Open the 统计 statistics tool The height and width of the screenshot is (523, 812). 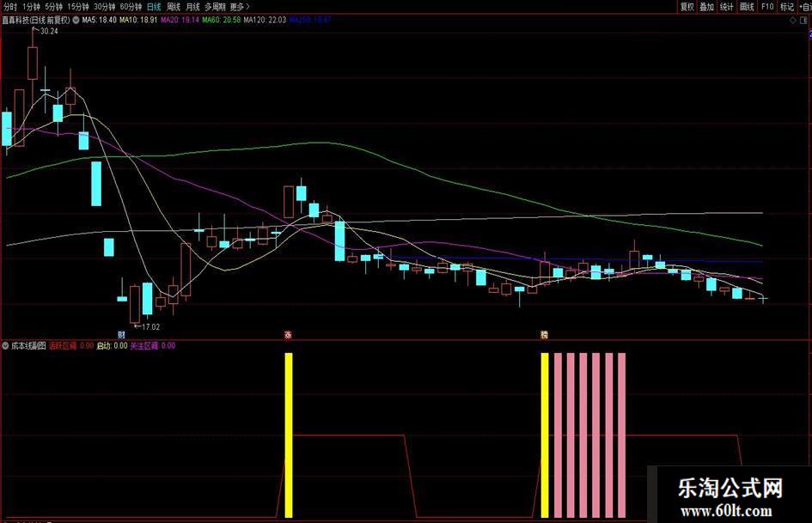tap(727, 7)
